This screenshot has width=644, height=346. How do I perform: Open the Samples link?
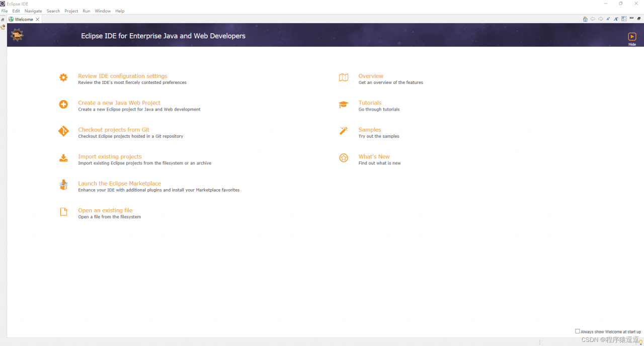[x=370, y=130]
